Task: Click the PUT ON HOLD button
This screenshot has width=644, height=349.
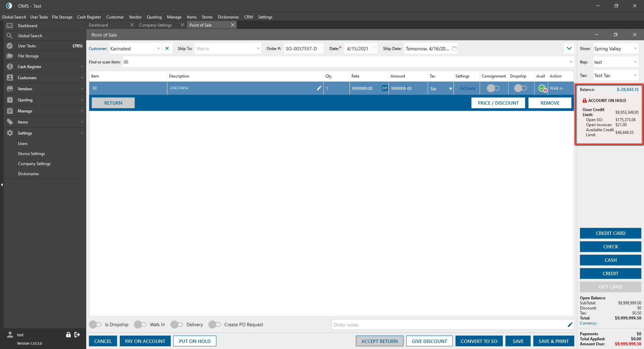Action: pyautogui.click(x=195, y=341)
